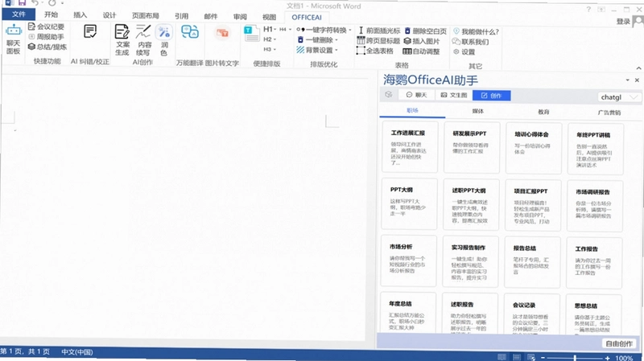The width and height of the screenshot is (644, 361).
Task: Open the 教育 category tab
Action: [543, 112]
